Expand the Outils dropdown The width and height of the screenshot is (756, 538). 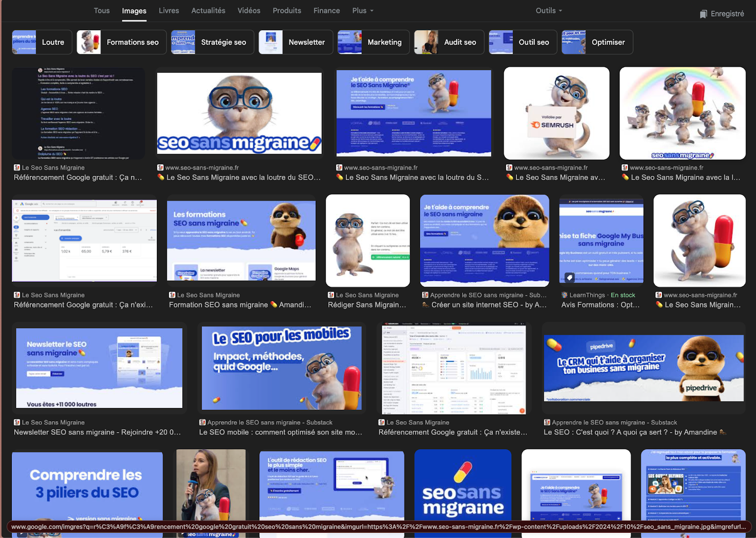tap(549, 10)
